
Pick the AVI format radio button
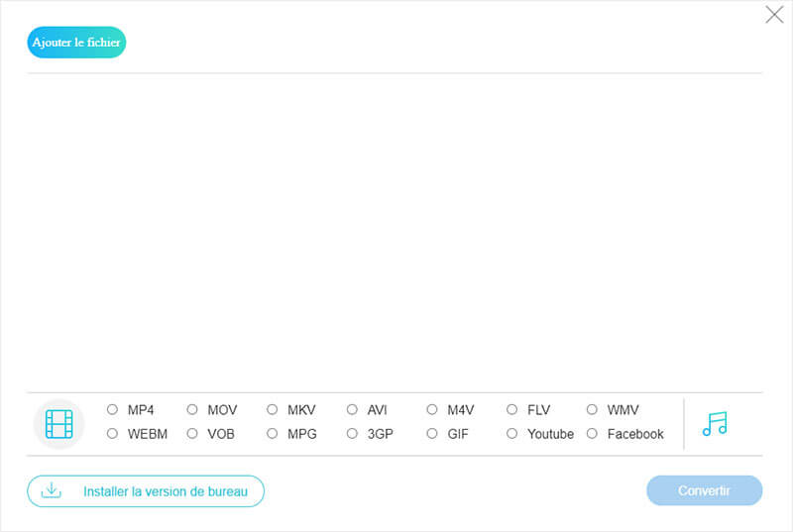[x=352, y=409]
